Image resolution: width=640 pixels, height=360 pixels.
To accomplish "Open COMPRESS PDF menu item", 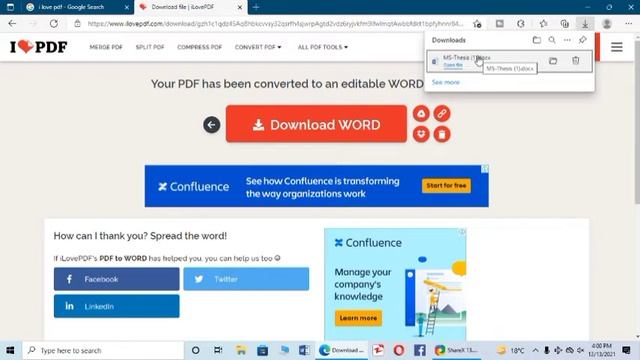I will pos(200,47).
